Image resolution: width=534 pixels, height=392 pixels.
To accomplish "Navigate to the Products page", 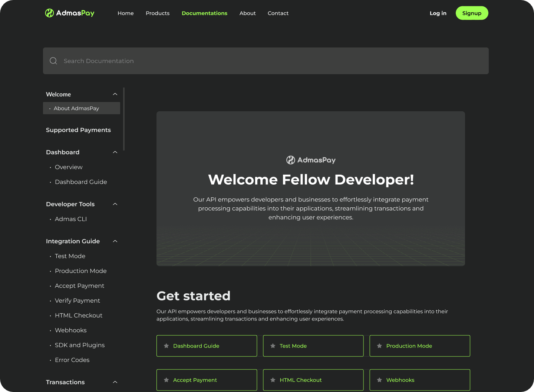I will tap(158, 13).
